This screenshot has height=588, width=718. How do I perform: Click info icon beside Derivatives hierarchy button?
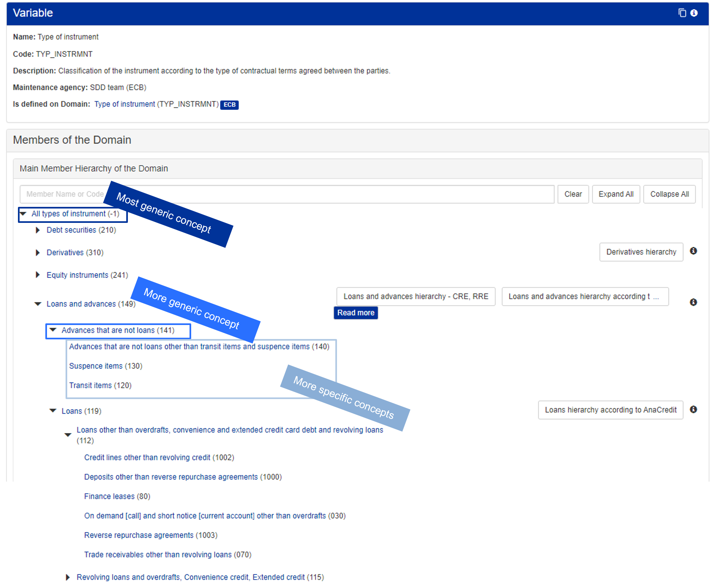(x=693, y=251)
